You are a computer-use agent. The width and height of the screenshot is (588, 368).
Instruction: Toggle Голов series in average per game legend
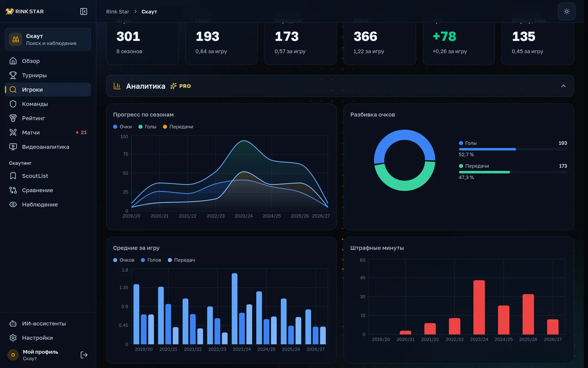(151, 260)
